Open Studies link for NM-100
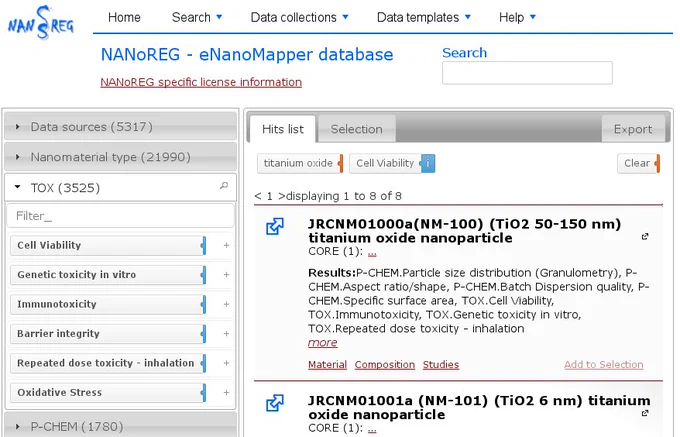 441,365
